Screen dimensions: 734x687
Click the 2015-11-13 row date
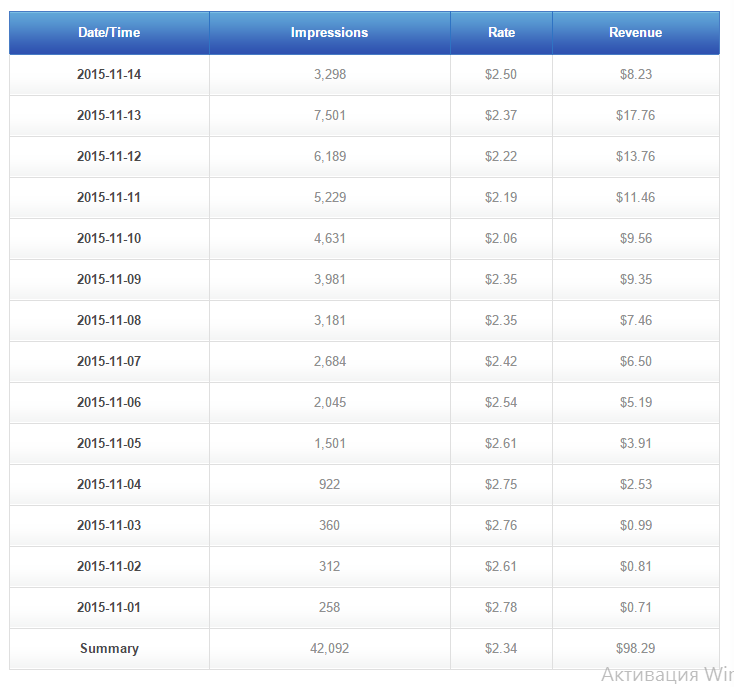pyautogui.click(x=109, y=116)
